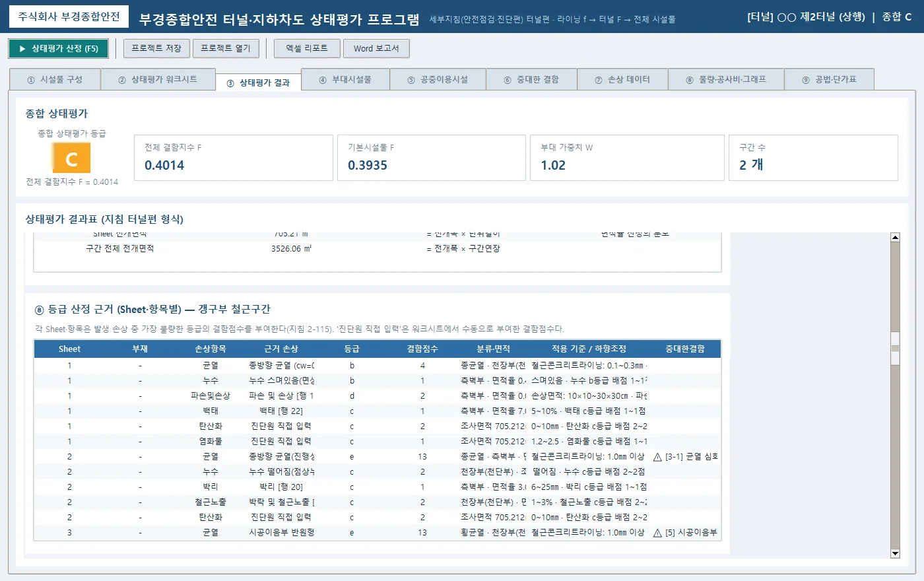The height and width of the screenshot is (581, 924).
Task: Click the 등급 column header
Action: pos(352,349)
